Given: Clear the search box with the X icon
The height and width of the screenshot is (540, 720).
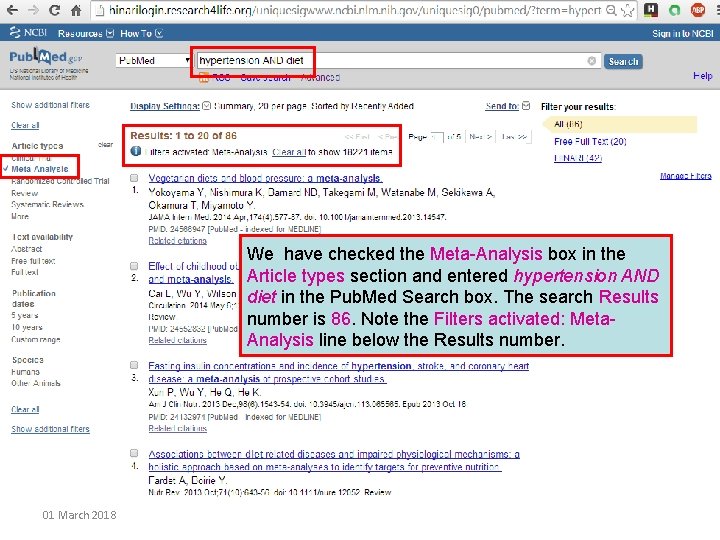Looking at the screenshot, I should point(592,61).
